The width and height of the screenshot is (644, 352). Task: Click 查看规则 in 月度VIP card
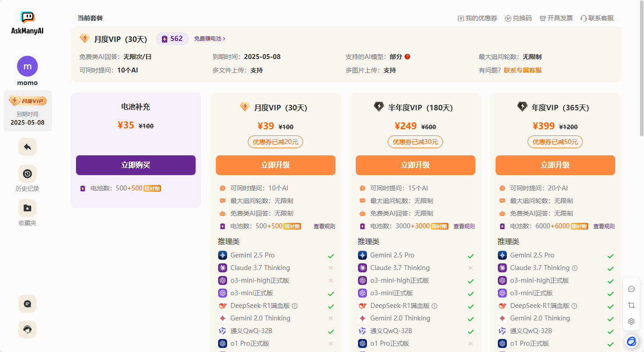point(324,226)
